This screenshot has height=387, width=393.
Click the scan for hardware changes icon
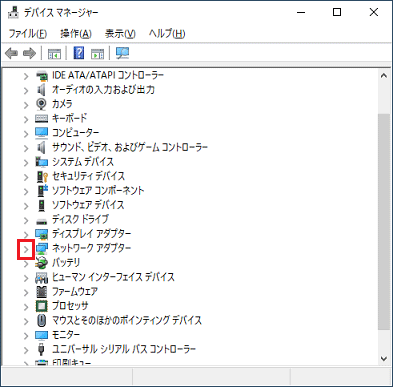(x=122, y=53)
